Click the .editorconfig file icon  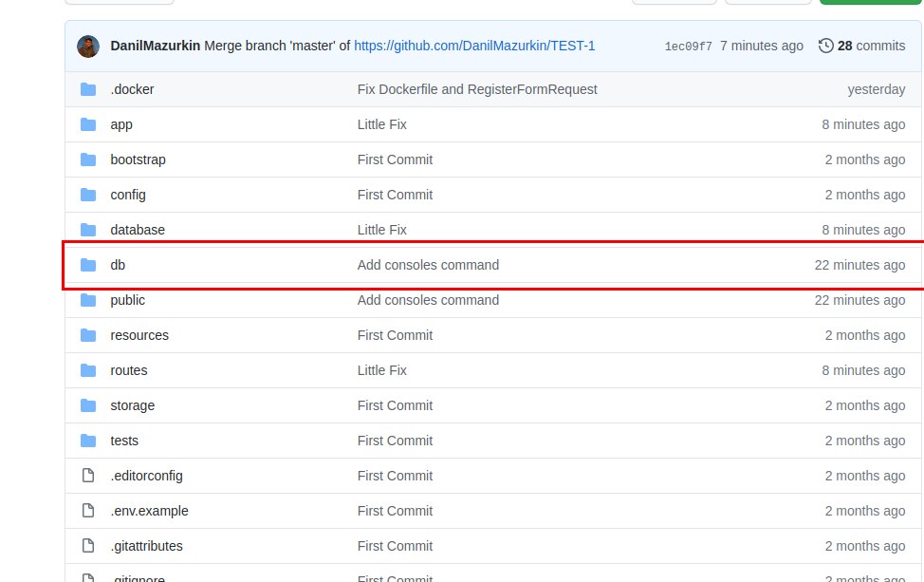[x=88, y=476]
